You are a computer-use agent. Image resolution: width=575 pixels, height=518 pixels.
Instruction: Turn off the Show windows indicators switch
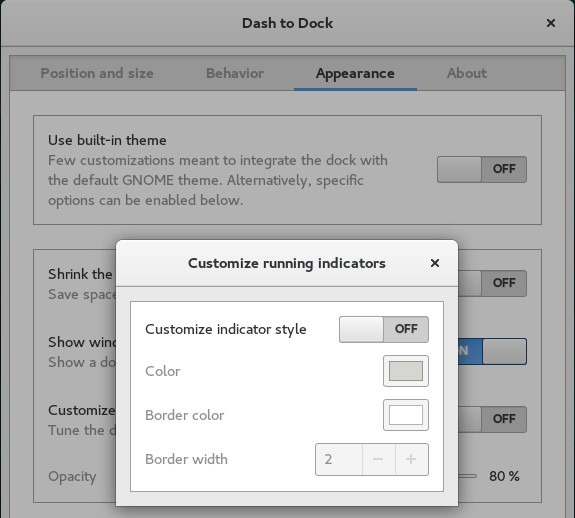[x=492, y=351]
